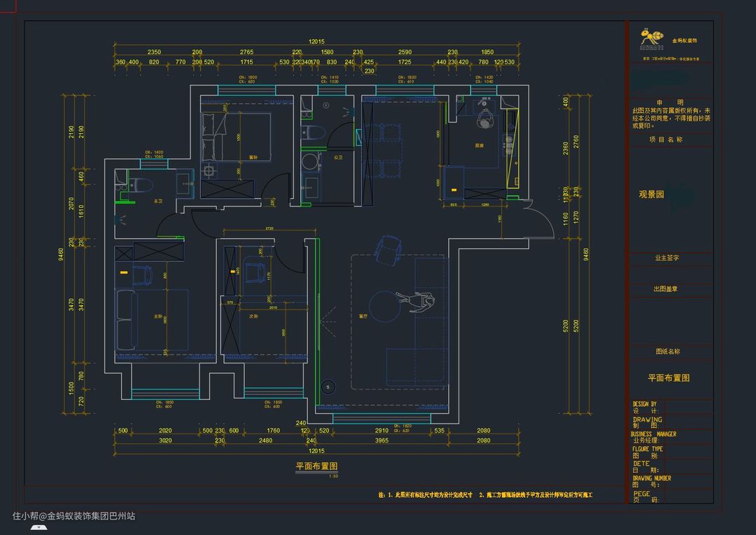This screenshot has width=756, height=535.
Task: Click the underlined 平面布置图 title below the plan
Action: pos(316,466)
